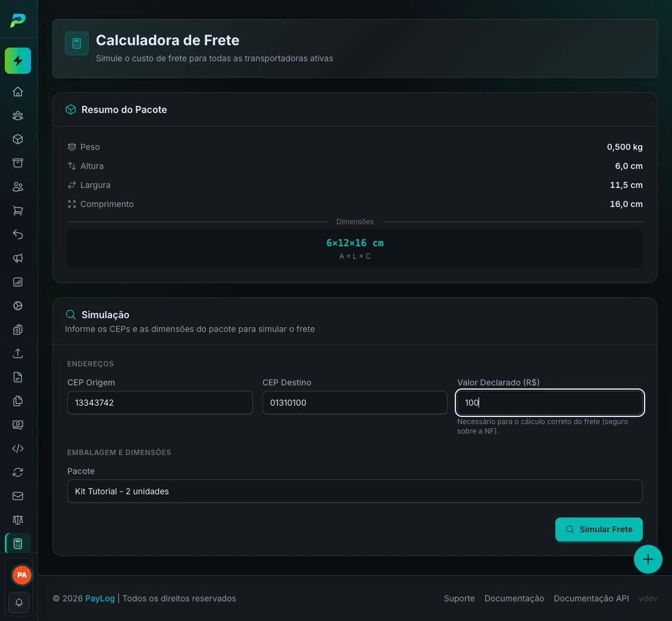
Task: Click the PayLog logo icon
Action: [x=18, y=20]
